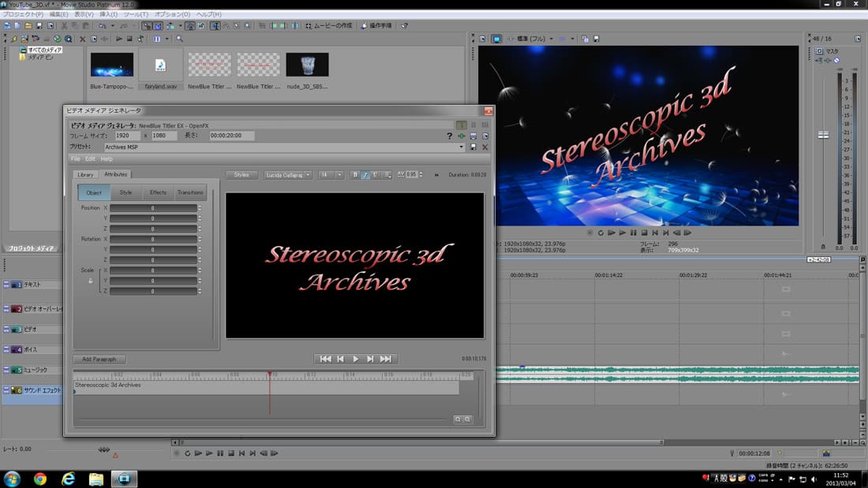Play the title preview in Titler
This screenshot has width=868, height=488.
coord(355,359)
